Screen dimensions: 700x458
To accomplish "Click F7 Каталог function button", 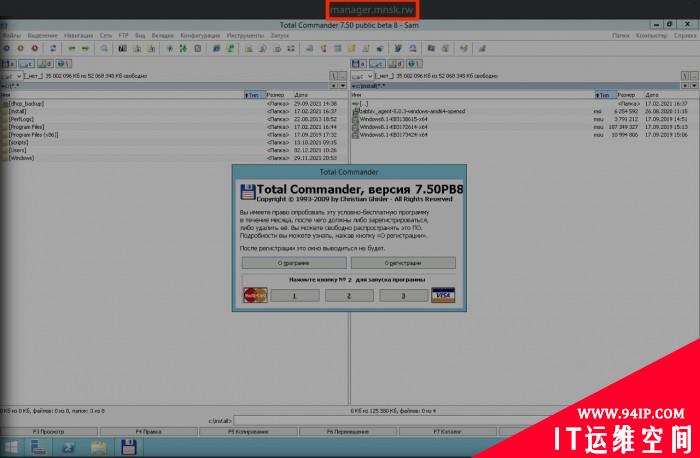I will 447,432.
